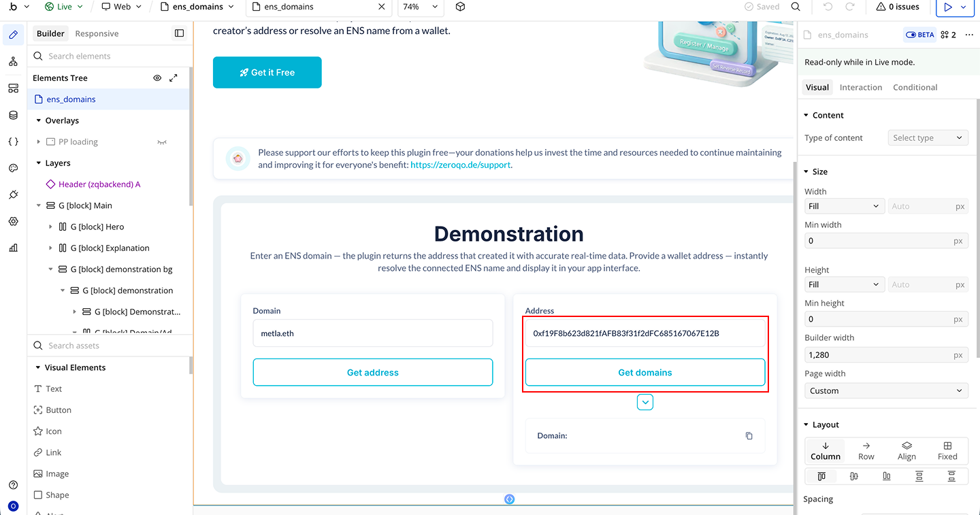
Task: Open the preview options dropdown arrow
Action: (x=963, y=7)
